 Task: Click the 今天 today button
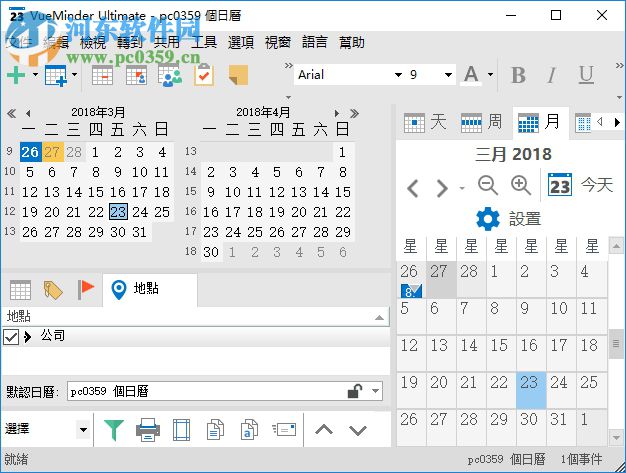click(580, 185)
